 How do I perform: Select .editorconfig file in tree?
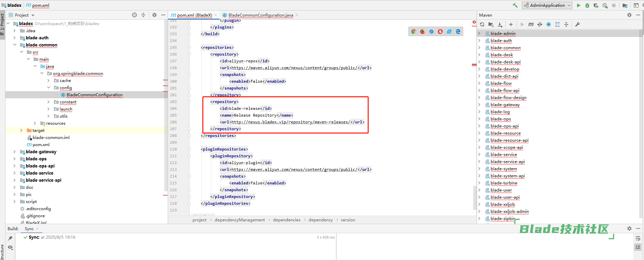(x=38, y=208)
